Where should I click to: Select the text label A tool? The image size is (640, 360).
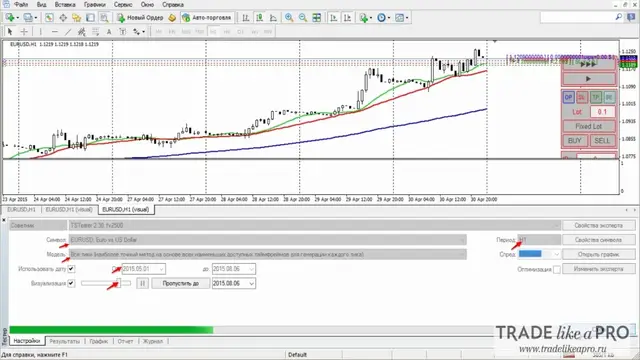pyautogui.click(x=109, y=31)
